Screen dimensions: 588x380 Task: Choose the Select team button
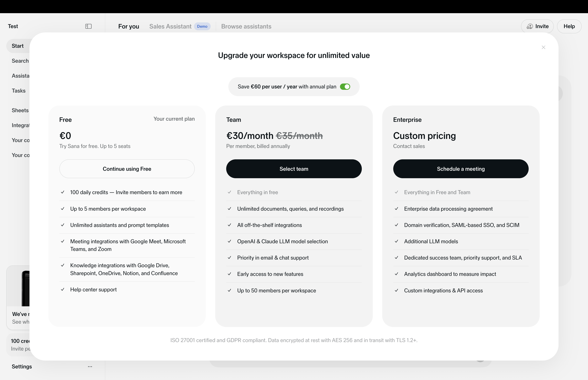(294, 169)
